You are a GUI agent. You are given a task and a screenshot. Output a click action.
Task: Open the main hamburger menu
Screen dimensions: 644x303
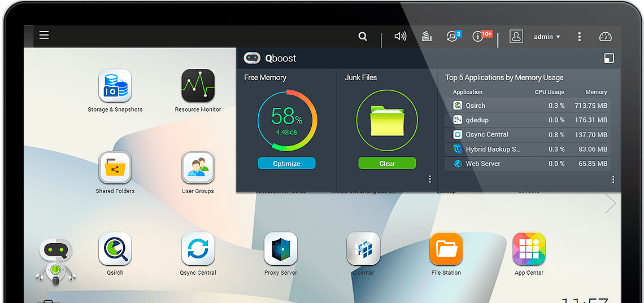pos(44,36)
